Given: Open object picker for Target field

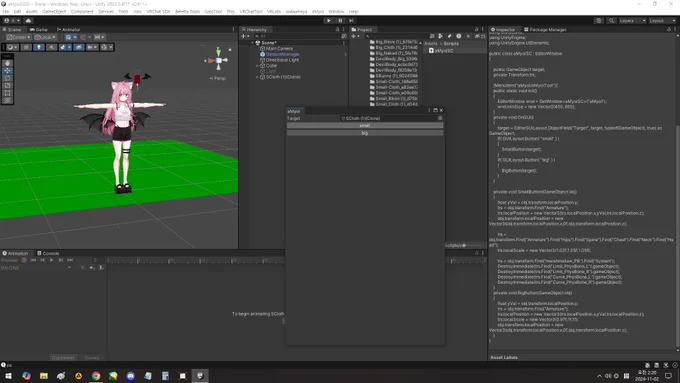Looking at the screenshot, I should (440, 118).
